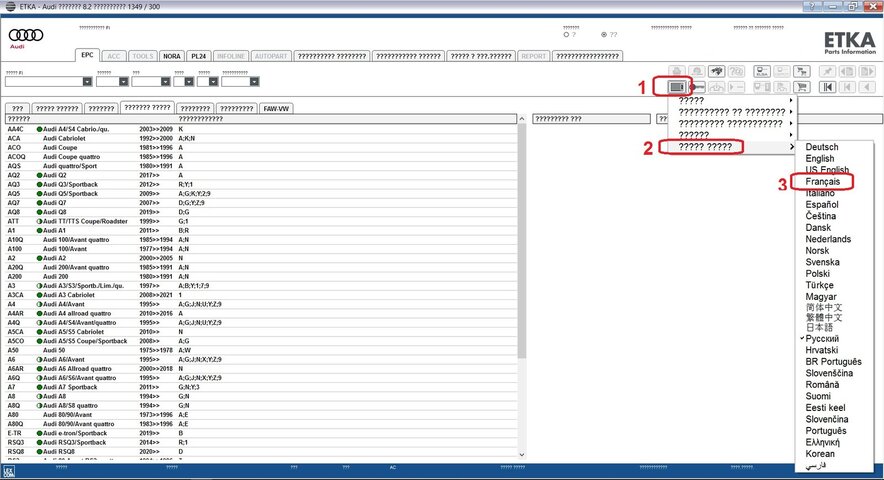
Task: Click the double question mark help icon
Action: click(736, 72)
